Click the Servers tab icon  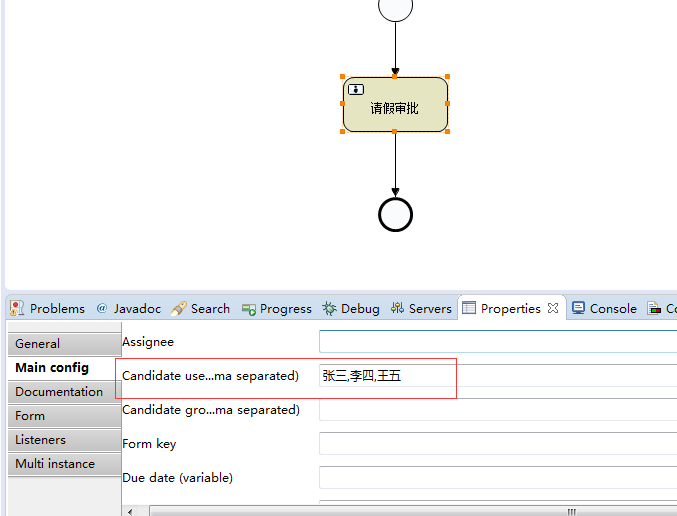397,308
